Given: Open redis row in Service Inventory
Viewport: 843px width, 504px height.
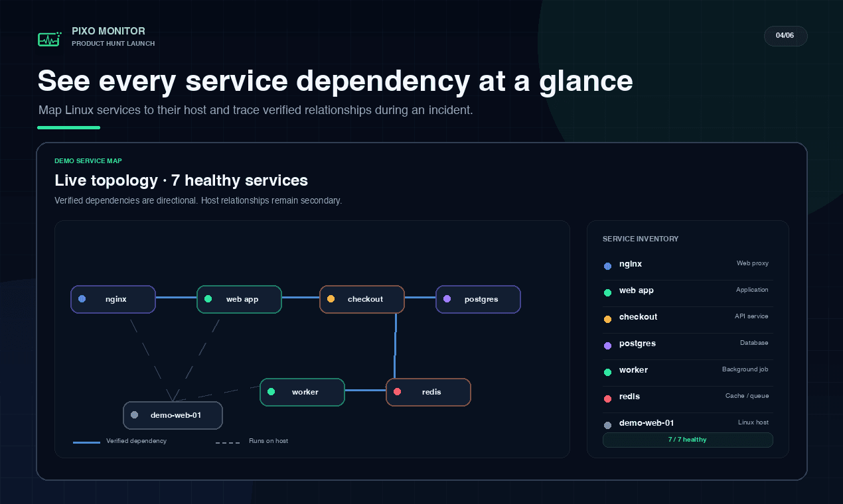Looking at the screenshot, I should [688, 399].
